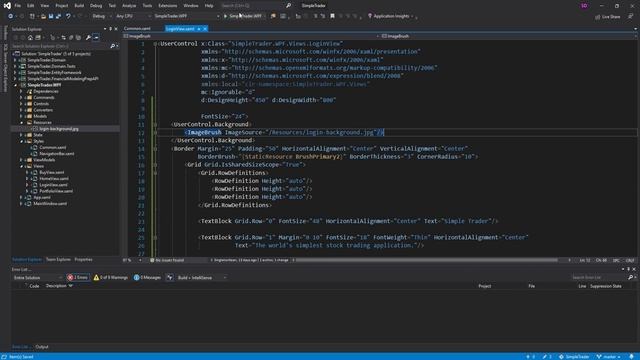Open the File menu
Image resolution: width=640 pixels, height=360 pixels.
point(18,6)
